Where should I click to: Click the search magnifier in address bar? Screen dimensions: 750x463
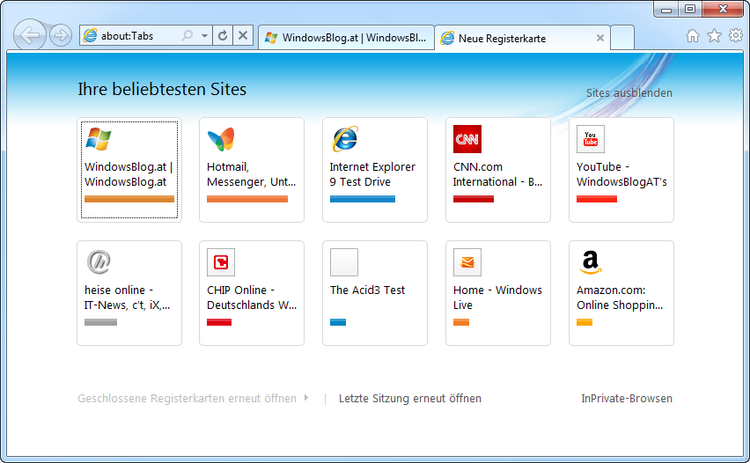[x=187, y=36]
